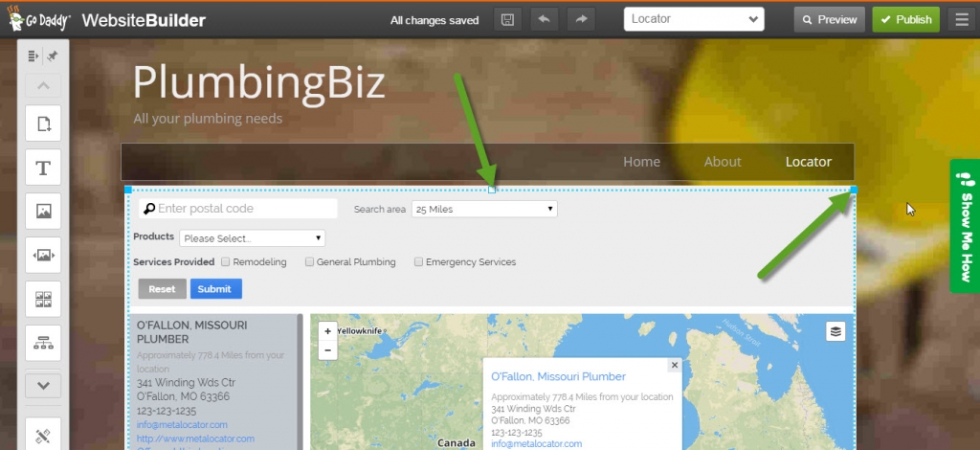
Task: Open the Products Please Select dropdown
Action: (x=252, y=238)
